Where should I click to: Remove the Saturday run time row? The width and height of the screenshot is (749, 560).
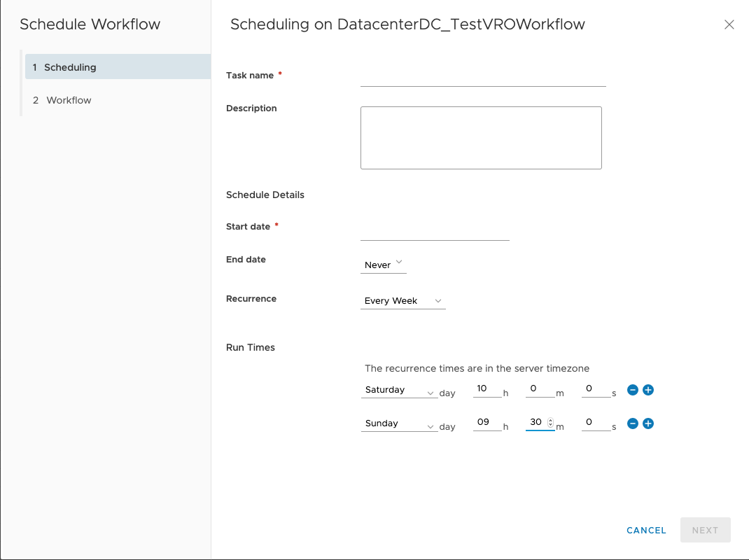point(633,390)
